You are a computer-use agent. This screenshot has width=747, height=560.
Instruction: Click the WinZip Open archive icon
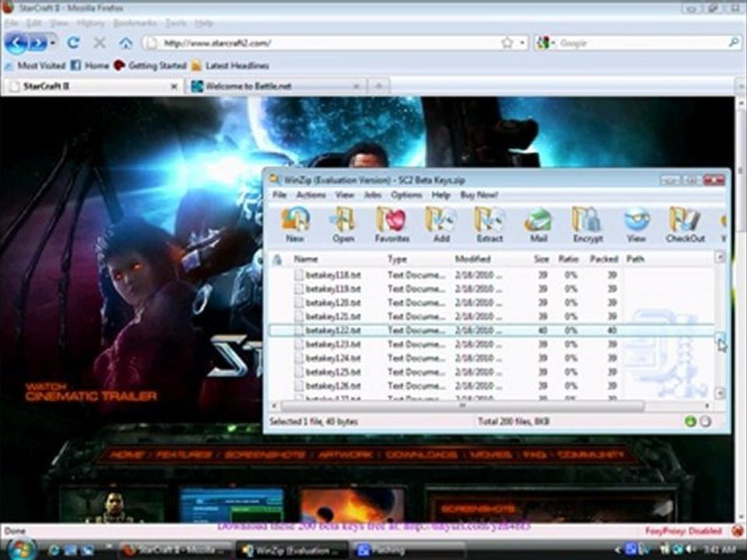tap(343, 225)
